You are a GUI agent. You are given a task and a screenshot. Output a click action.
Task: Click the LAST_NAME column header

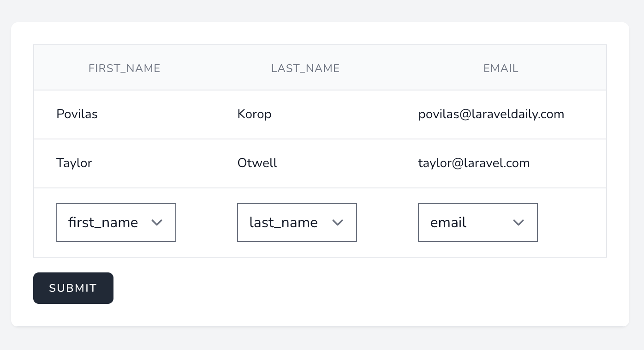click(305, 68)
